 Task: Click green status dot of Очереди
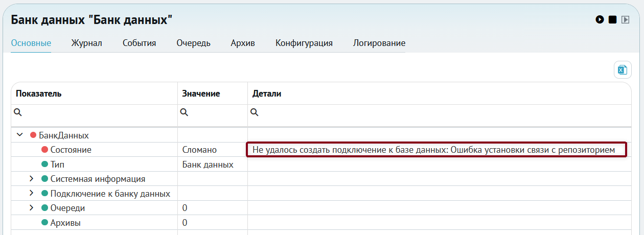pos(44,208)
